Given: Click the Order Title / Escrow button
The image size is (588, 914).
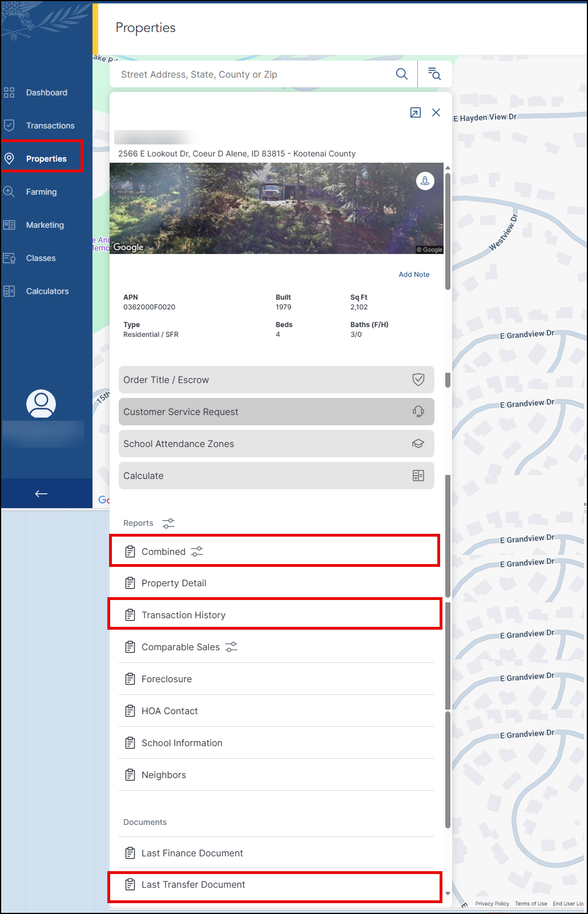Looking at the screenshot, I should (x=276, y=380).
